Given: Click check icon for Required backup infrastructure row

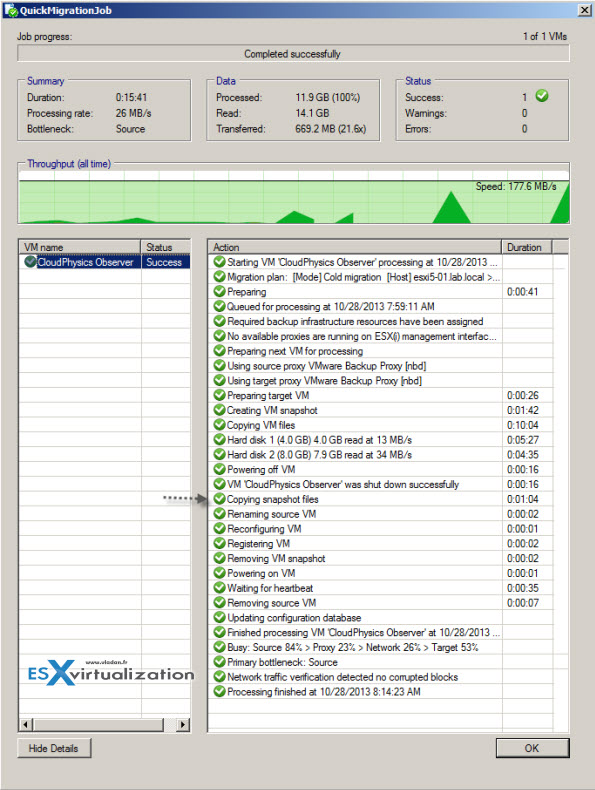Looking at the screenshot, I should coord(219,321).
